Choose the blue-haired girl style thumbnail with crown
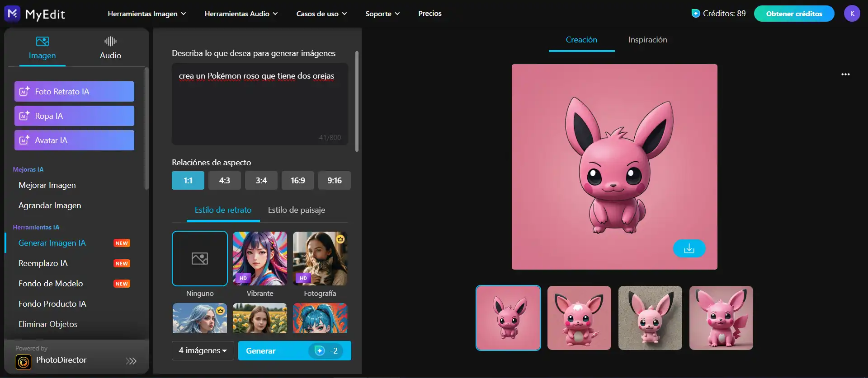The height and width of the screenshot is (378, 868). 200,318
